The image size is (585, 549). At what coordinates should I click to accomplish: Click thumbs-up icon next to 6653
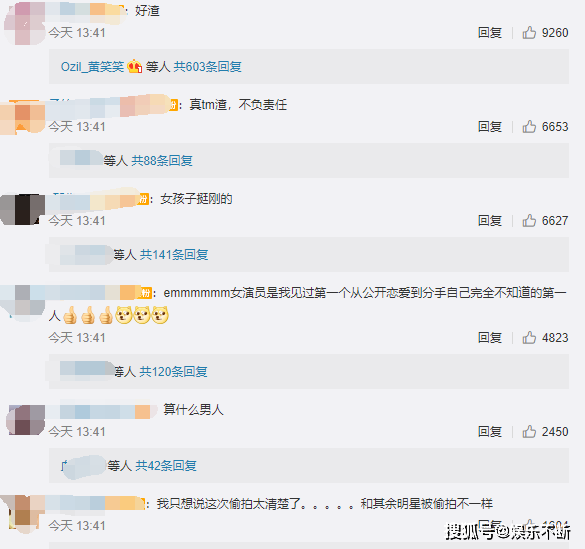pyautogui.click(x=529, y=127)
